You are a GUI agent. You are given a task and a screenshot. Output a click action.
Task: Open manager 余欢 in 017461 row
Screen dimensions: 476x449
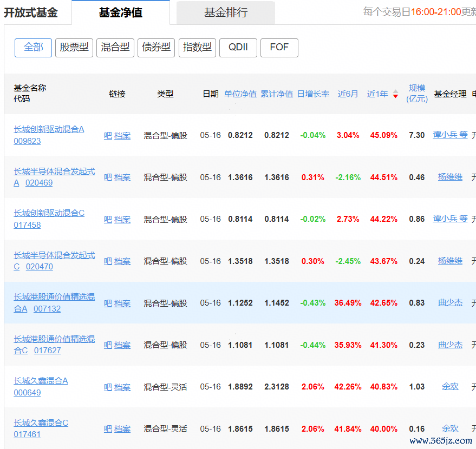click(x=450, y=428)
